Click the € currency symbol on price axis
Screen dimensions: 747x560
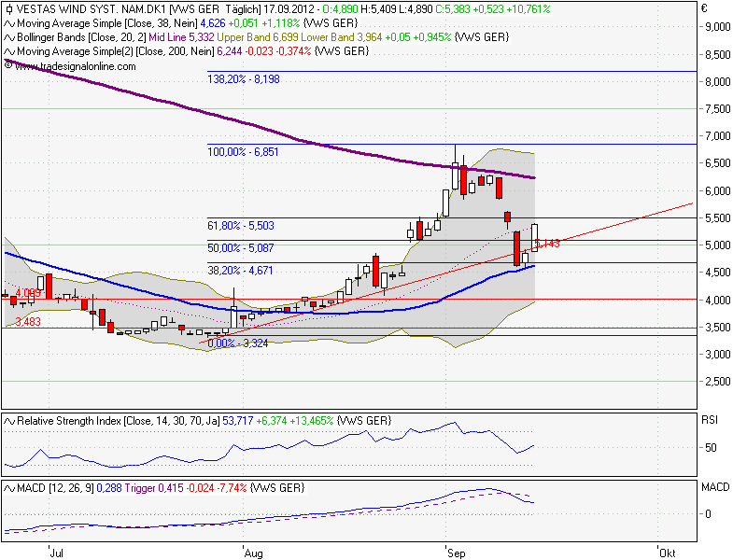[x=704, y=8]
